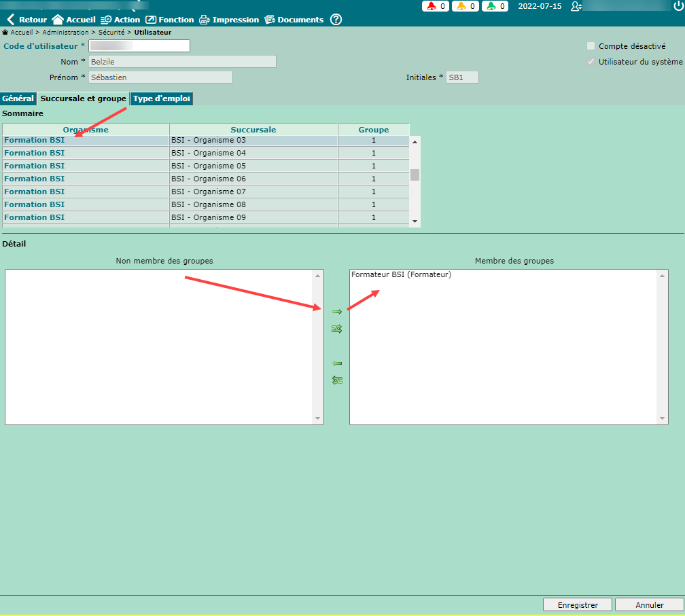
Task: Click the green alert bell counter
Action: click(495, 6)
